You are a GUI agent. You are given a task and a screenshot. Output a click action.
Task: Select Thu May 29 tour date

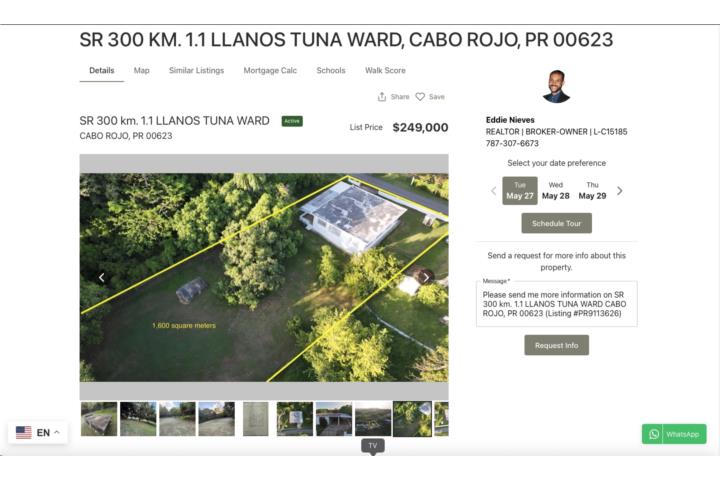592,191
